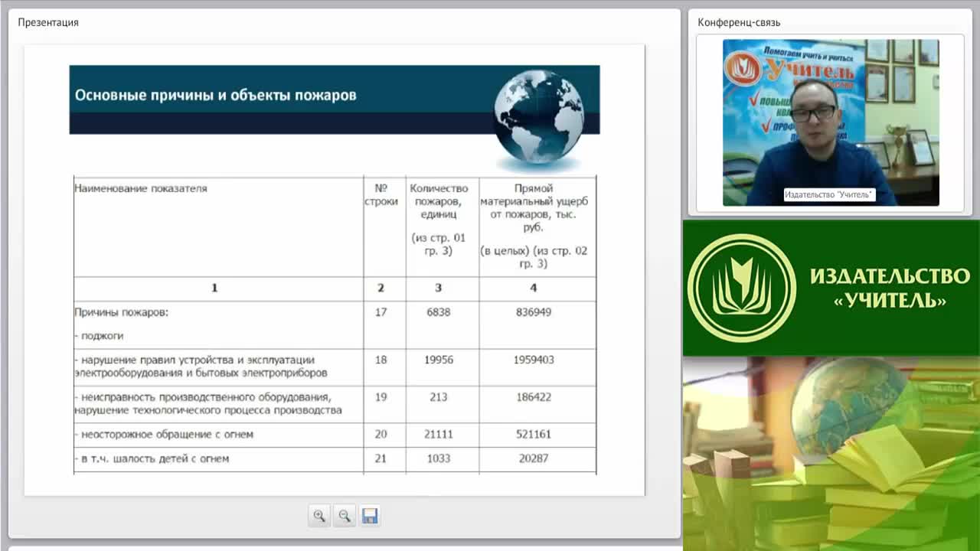Screen dimensions: 980x551
Task: Click the № строки column header
Action: 381,195
